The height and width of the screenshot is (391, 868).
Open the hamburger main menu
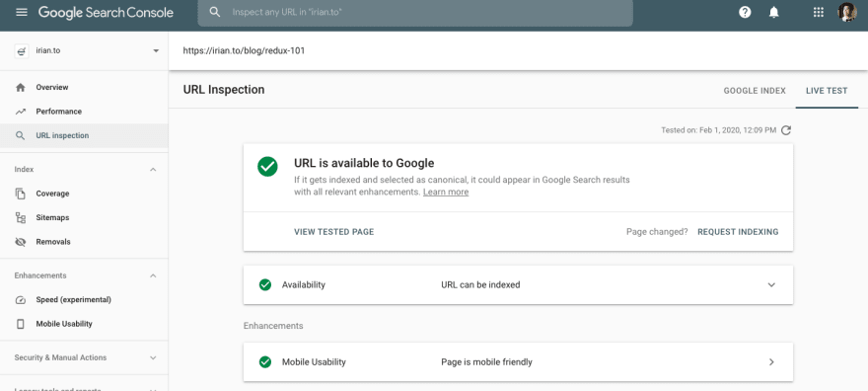click(x=22, y=12)
